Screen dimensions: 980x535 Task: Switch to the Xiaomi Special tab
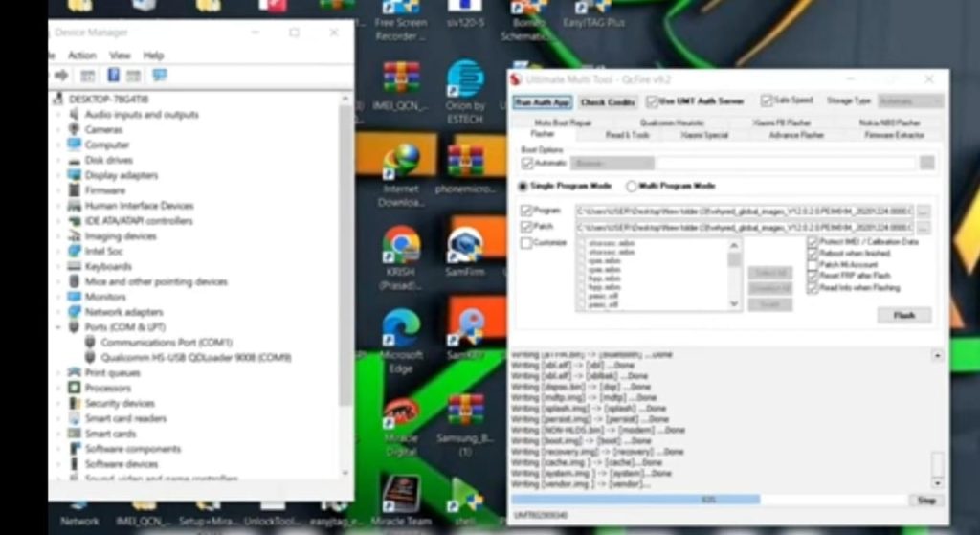click(x=704, y=135)
